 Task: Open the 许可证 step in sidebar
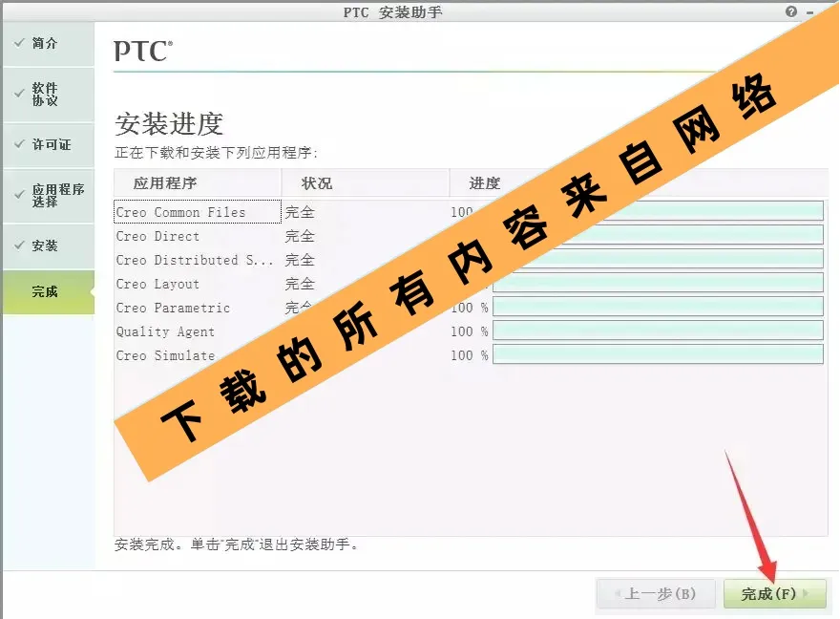49,144
